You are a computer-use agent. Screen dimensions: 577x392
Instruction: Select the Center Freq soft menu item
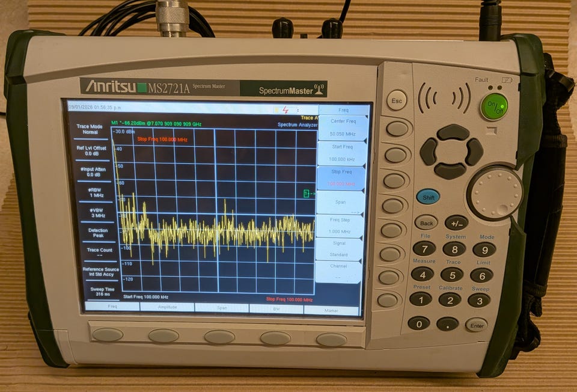343,127
